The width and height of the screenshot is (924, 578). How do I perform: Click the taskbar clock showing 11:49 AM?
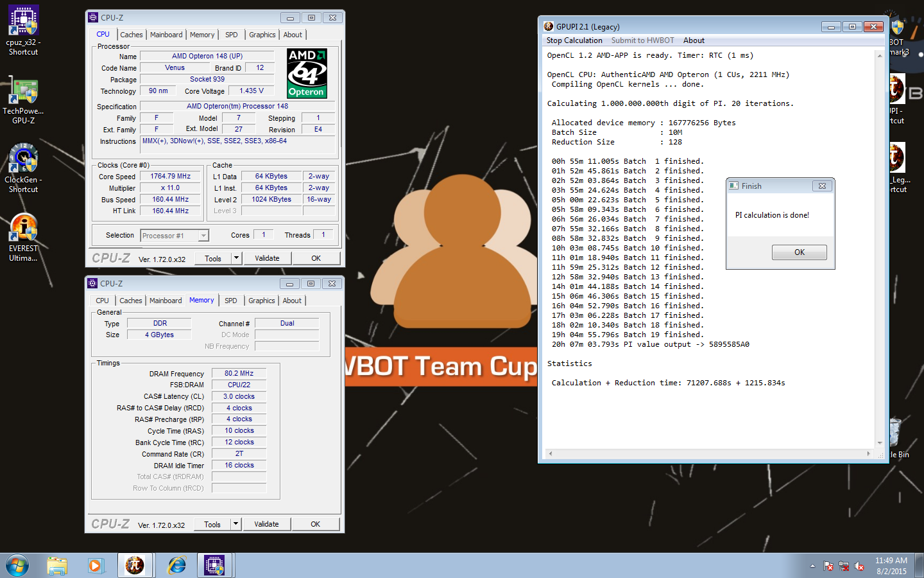[891, 566]
